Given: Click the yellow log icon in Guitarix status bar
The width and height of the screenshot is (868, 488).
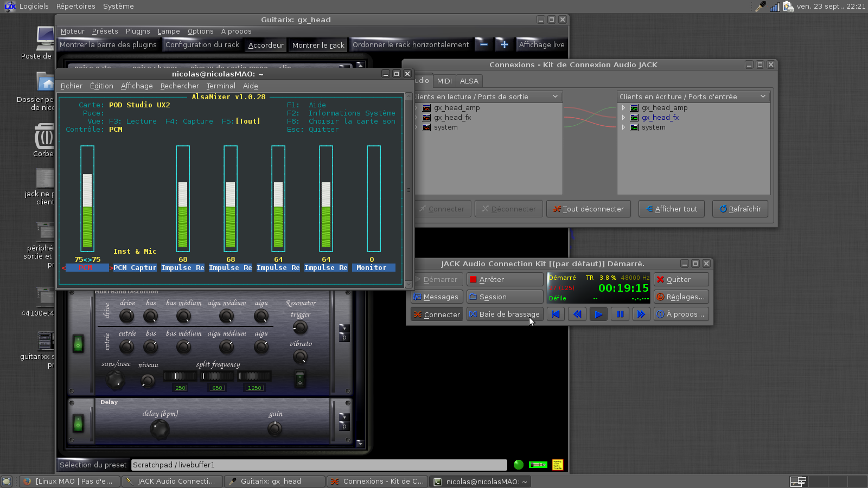Looking at the screenshot, I should click(557, 465).
